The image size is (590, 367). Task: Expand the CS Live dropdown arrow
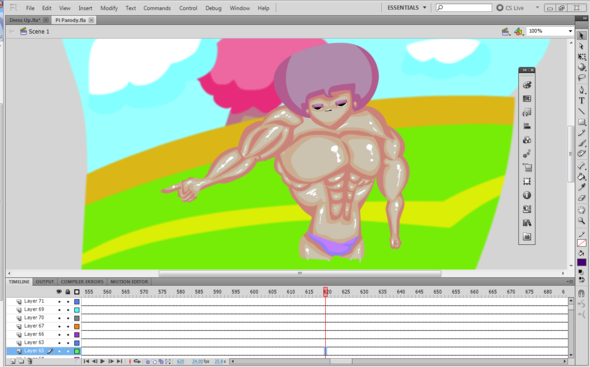(537, 8)
